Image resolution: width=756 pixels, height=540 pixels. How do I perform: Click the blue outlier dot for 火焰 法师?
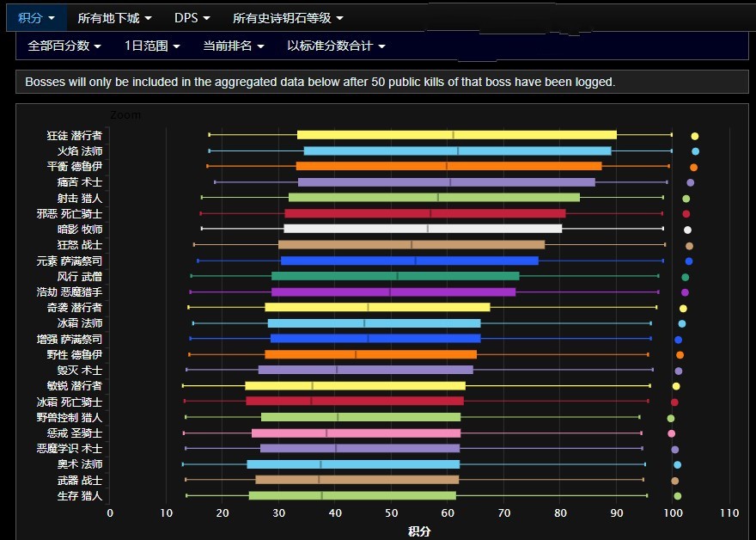pyautogui.click(x=695, y=151)
